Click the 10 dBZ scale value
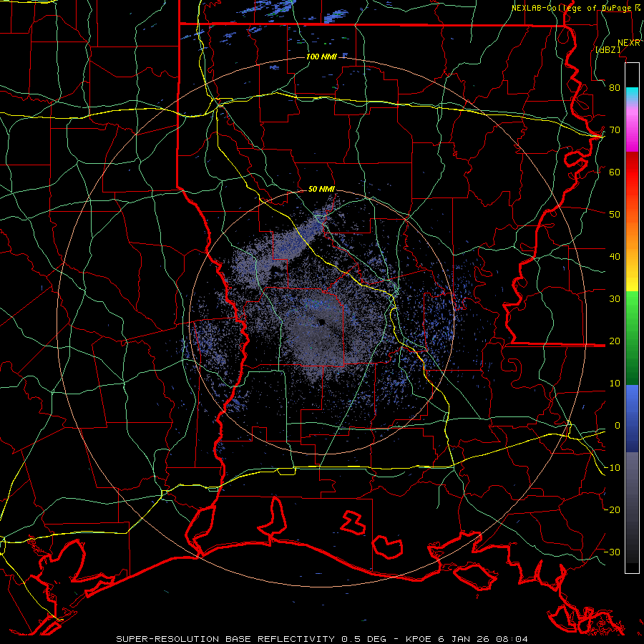This screenshot has height=644, width=644. point(615,384)
